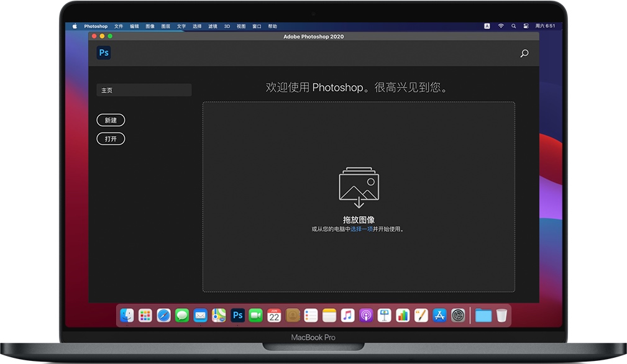Viewport: 627px width, 364px height.
Task: Open the Apple menu
Action: tap(75, 26)
